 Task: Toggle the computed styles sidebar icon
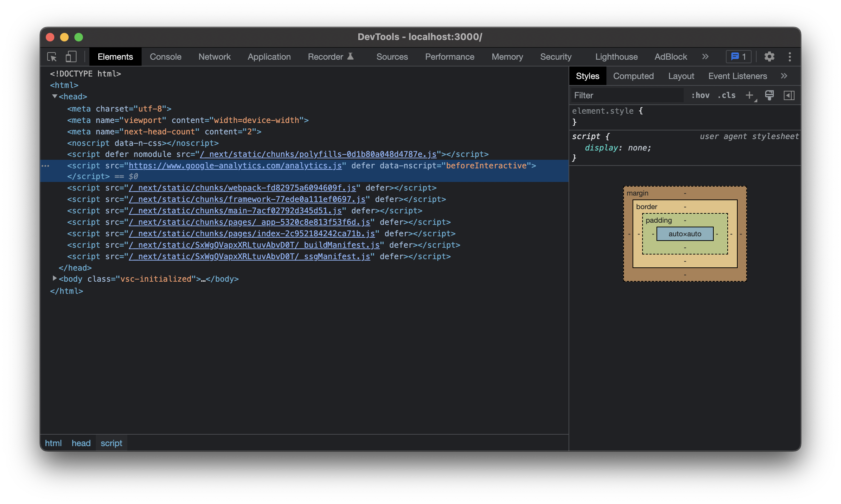coord(789,95)
